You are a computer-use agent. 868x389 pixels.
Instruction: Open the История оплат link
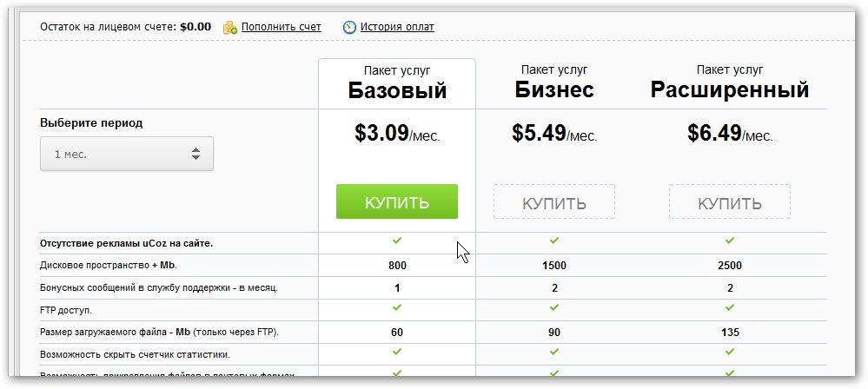400,27
